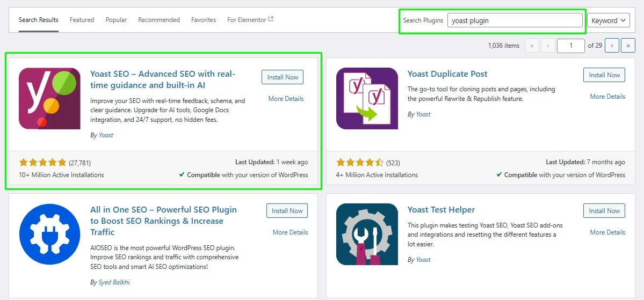Jump to the last results page

[x=628, y=46]
